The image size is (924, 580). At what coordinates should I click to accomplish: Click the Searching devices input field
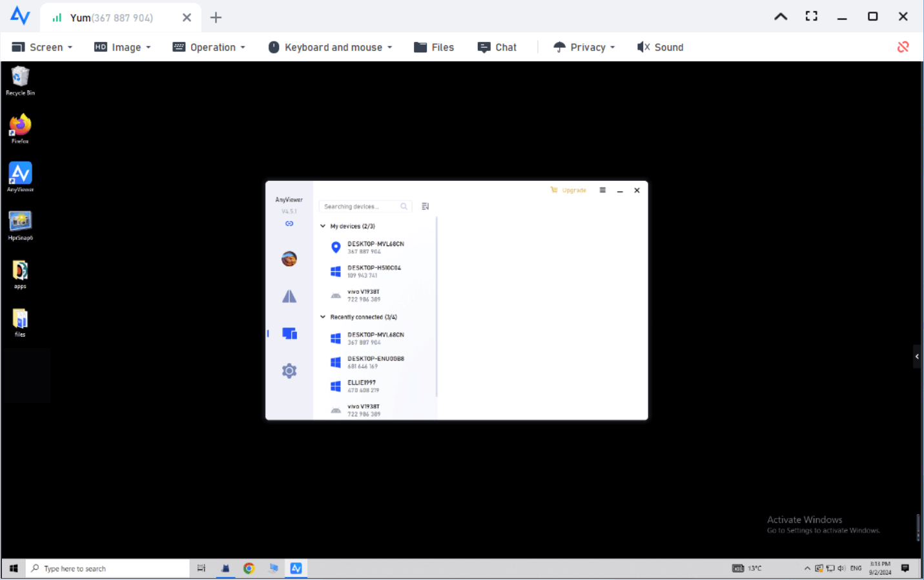tap(360, 207)
